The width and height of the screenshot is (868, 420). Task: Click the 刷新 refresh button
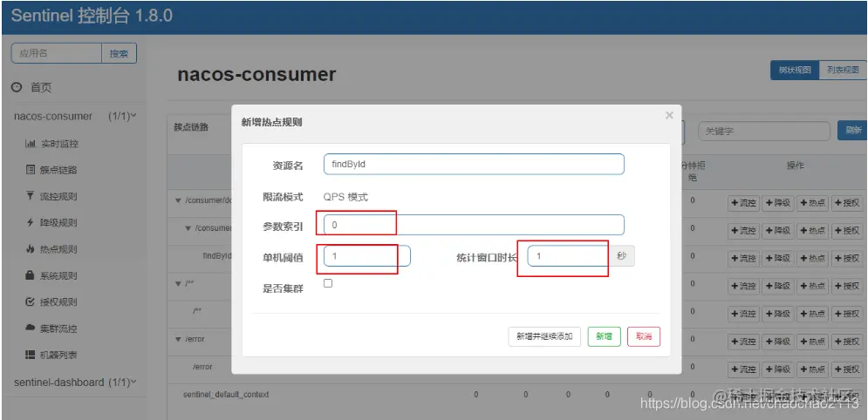[x=852, y=131]
